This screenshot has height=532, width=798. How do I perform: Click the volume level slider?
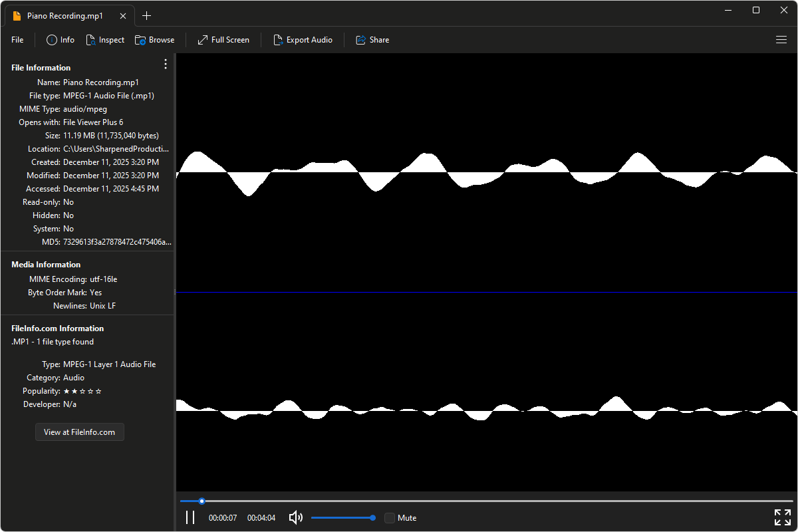coord(342,517)
